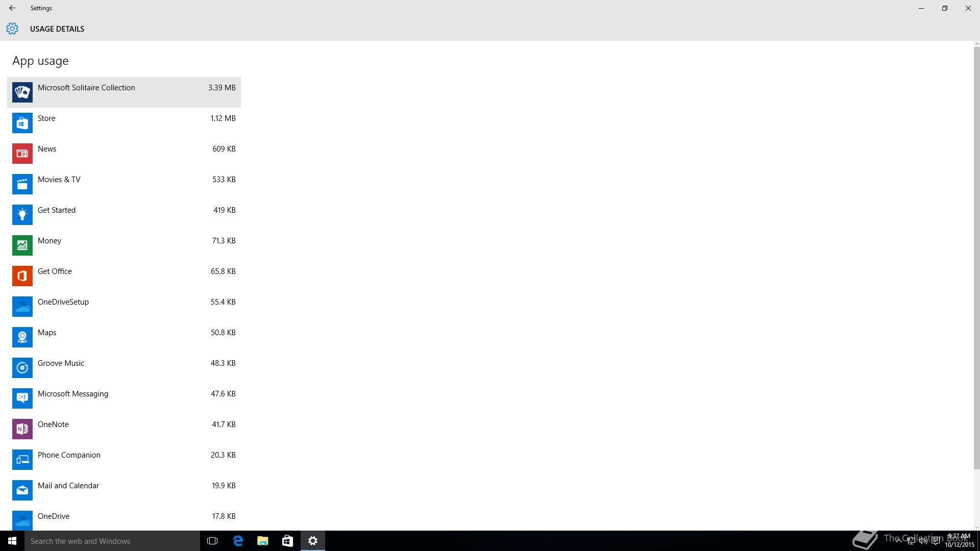Open the Windows Start menu
Viewport: 980px width, 551px height.
(12, 541)
